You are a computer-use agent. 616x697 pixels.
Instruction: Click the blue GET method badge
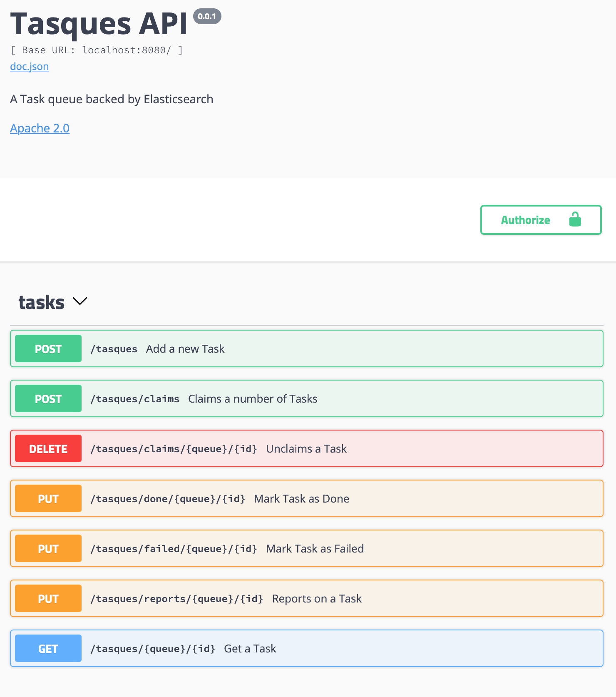(x=48, y=648)
